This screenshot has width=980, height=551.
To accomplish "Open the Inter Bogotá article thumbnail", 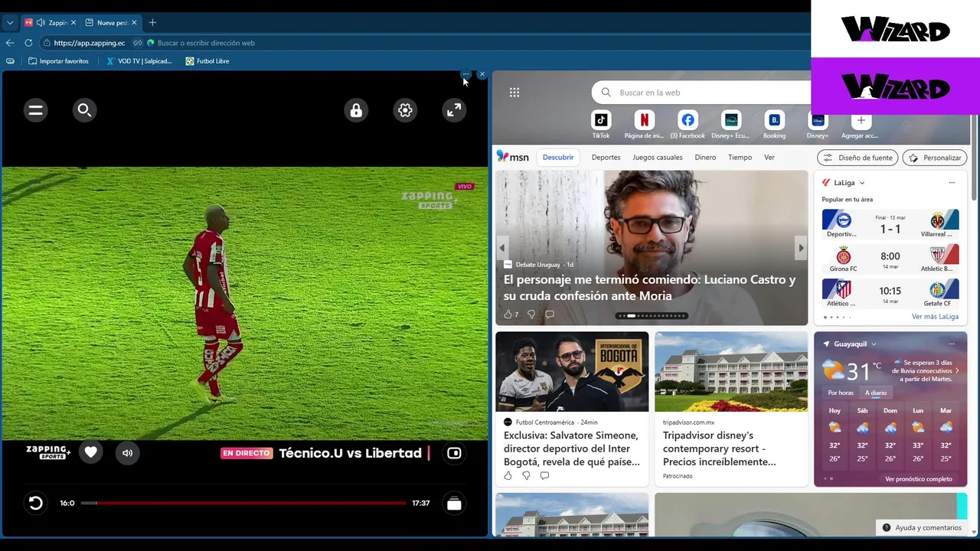I will tap(572, 372).
